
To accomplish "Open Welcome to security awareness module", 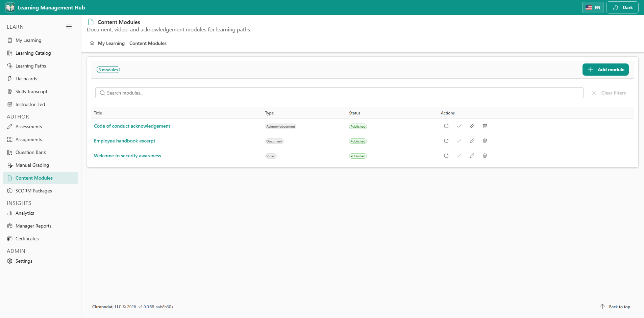I will click(x=127, y=156).
